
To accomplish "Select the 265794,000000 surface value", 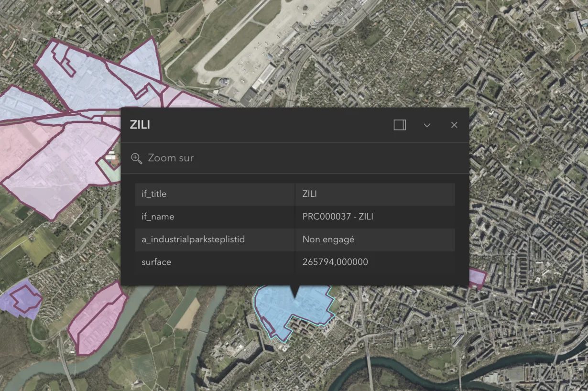I will pos(335,262).
